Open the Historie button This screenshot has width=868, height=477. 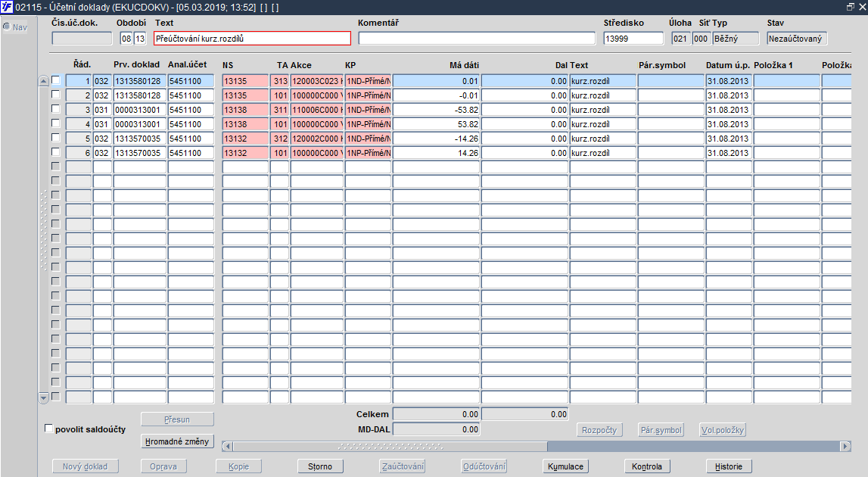(x=729, y=466)
